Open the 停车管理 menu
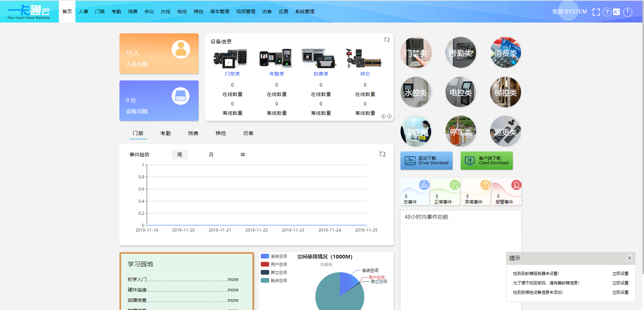 pyautogui.click(x=220, y=11)
